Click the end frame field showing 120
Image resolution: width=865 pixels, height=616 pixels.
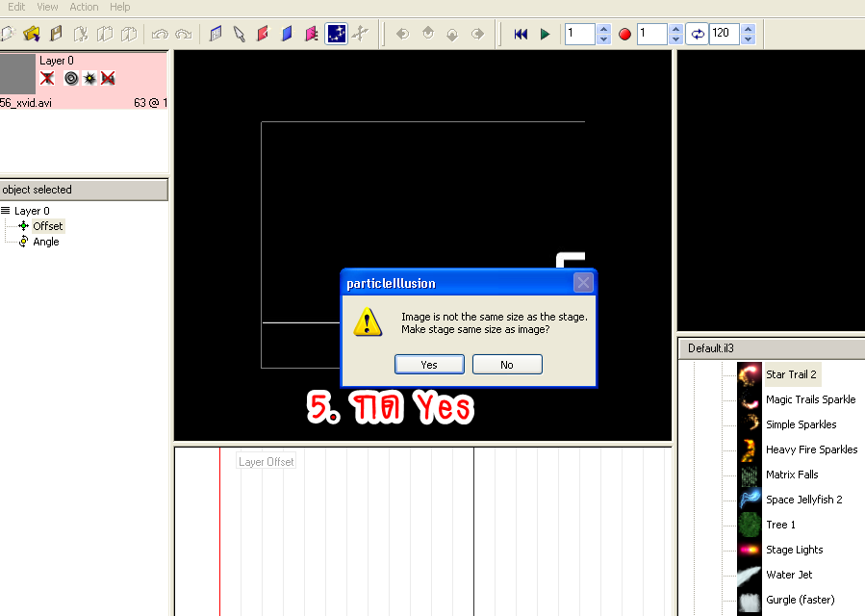725,34
